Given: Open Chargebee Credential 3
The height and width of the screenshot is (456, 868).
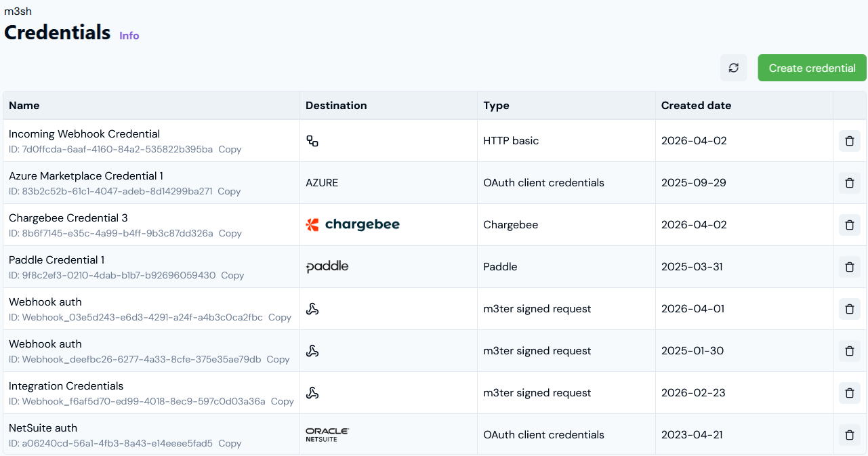Looking at the screenshot, I should (x=68, y=218).
